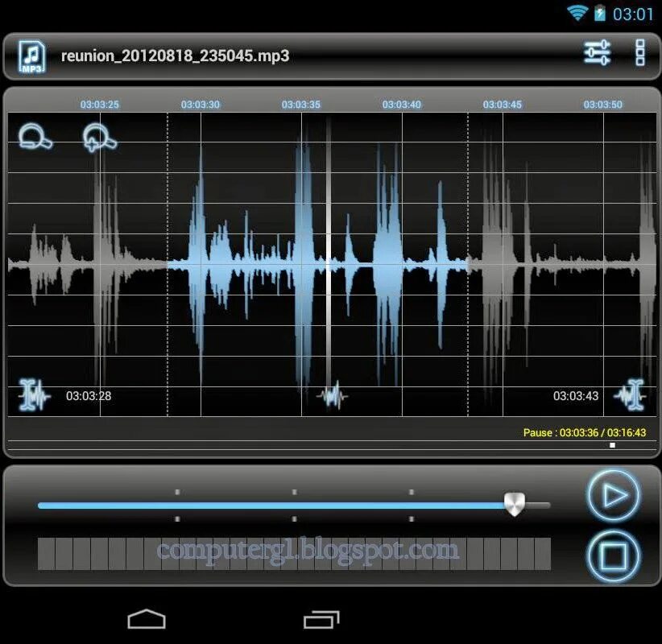Screen dimensions: 662x644
Task: Click the playback position slider thumb
Action: coord(515,504)
